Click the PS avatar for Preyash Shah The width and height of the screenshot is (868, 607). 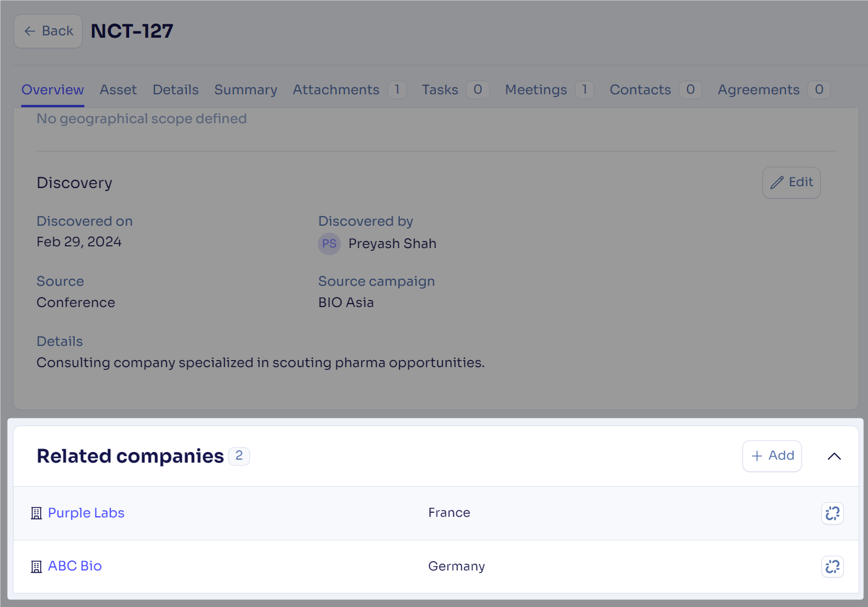[329, 244]
